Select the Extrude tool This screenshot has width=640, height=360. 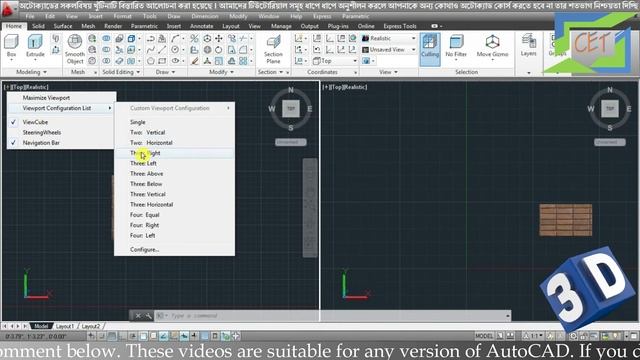tap(35, 46)
